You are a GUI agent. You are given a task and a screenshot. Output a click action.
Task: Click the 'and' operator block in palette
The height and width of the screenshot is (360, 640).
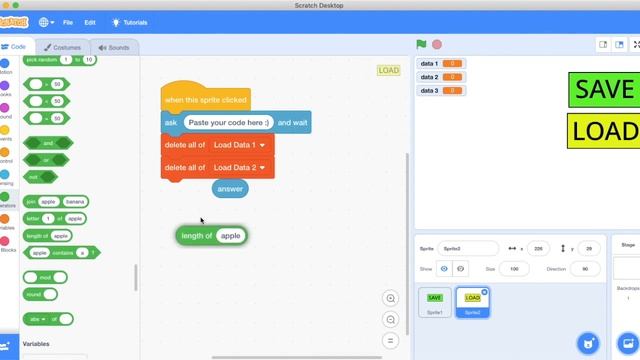click(x=48, y=143)
